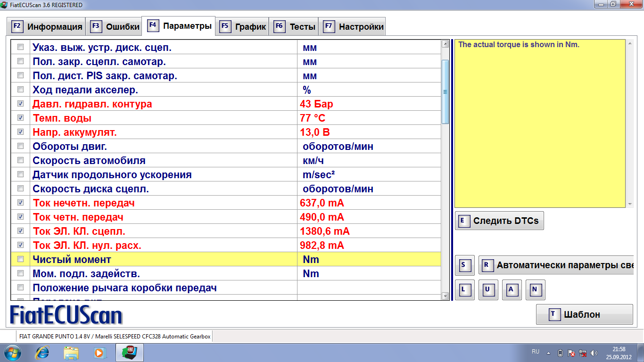Open Windows Media Player in taskbar
This screenshot has width=644, height=362.
click(99, 352)
